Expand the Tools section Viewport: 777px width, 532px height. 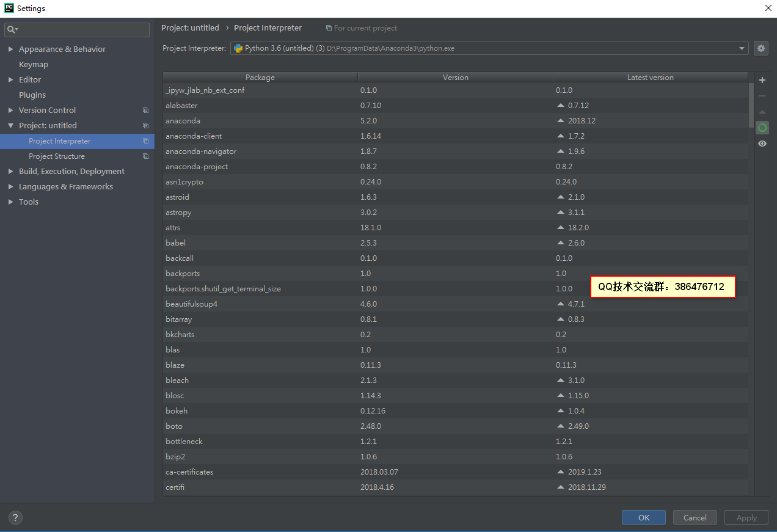11,202
